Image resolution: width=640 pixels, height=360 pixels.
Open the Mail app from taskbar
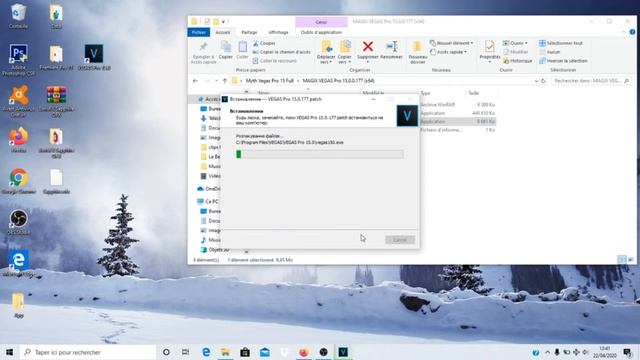[264, 352]
